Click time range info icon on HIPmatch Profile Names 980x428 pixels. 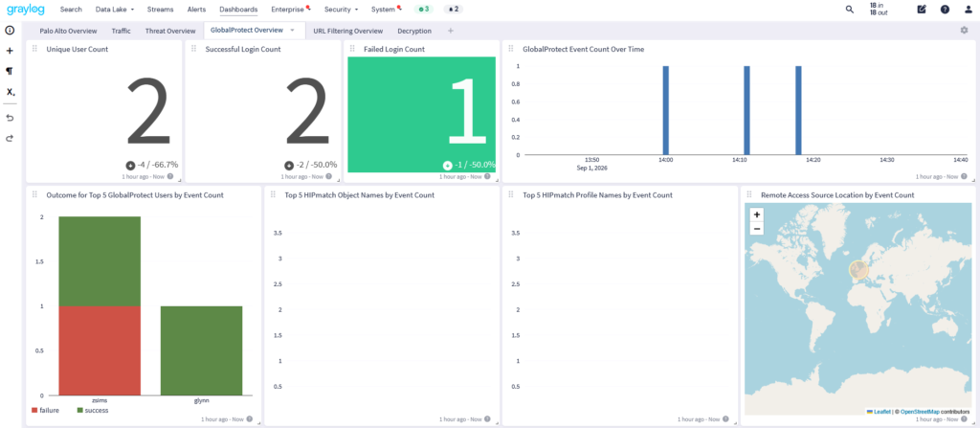(725, 419)
